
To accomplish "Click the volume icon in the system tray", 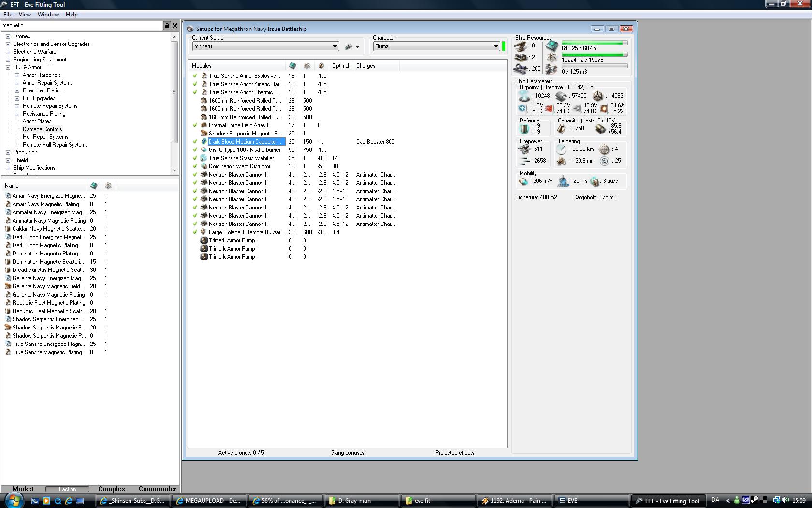I will click(786, 501).
